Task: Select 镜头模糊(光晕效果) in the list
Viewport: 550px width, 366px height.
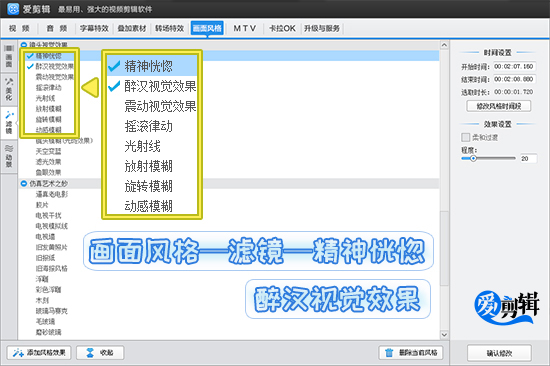Action: [x=64, y=141]
